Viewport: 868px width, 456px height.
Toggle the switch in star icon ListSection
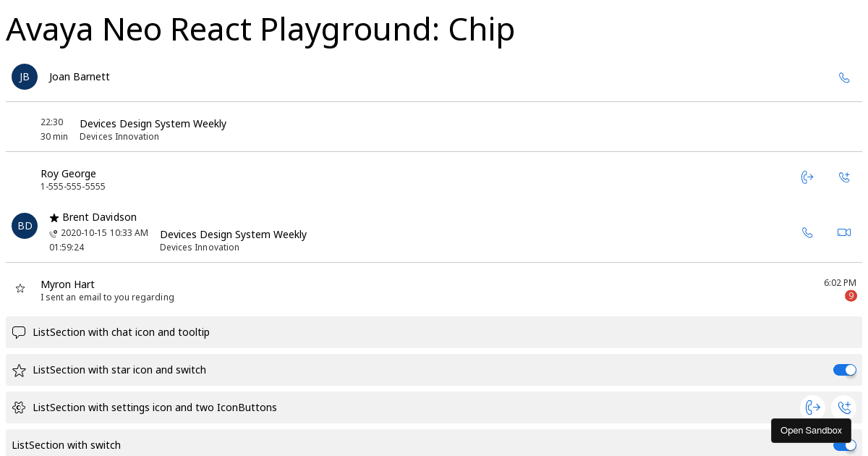[845, 370]
